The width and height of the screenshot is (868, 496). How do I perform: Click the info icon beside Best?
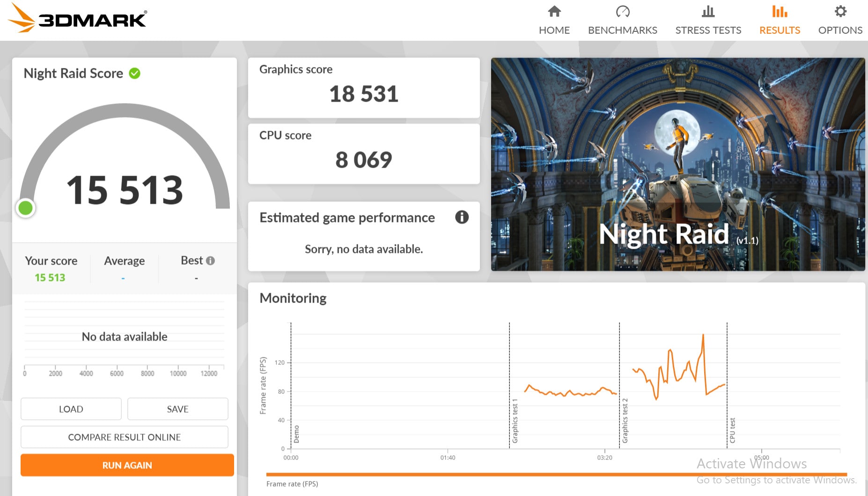tap(211, 260)
